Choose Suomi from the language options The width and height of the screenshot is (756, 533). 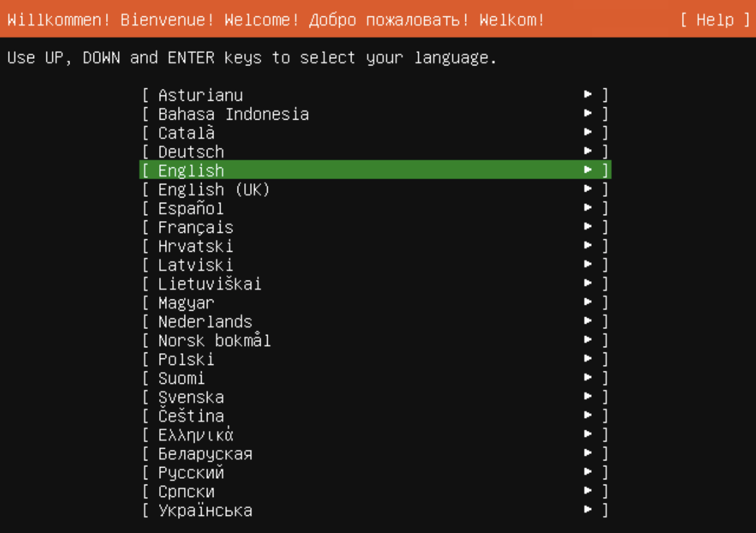point(180,378)
